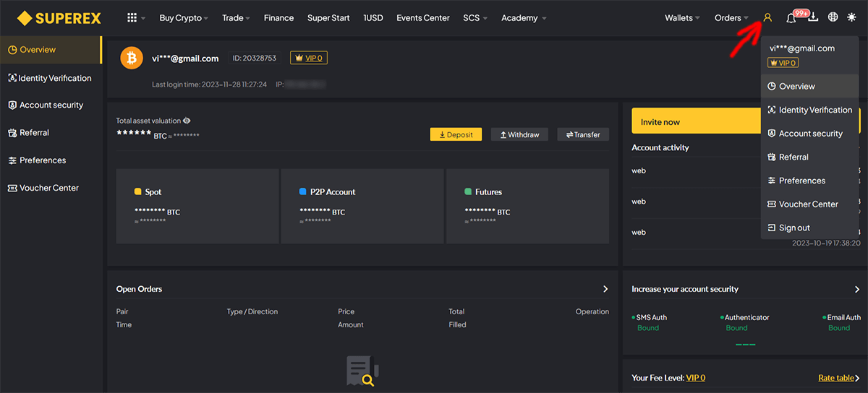The width and height of the screenshot is (868, 393).
Task: Expand the Wallets dropdown
Action: click(x=682, y=18)
